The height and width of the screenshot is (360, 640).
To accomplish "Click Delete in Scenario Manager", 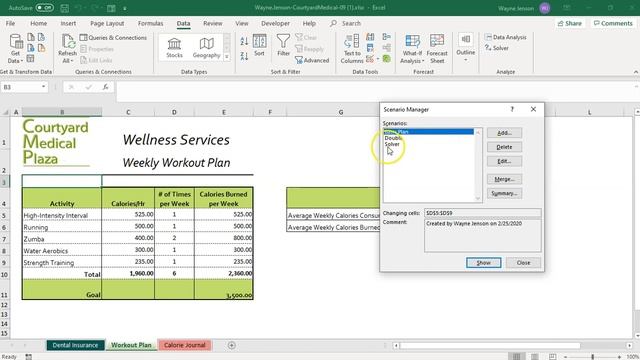I will click(504, 147).
